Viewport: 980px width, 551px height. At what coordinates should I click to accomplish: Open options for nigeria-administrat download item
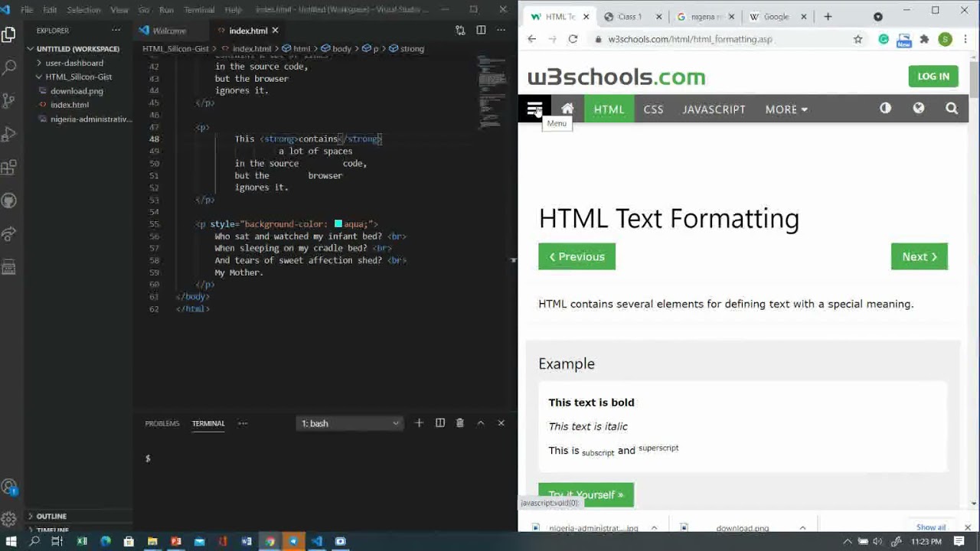[655, 528]
